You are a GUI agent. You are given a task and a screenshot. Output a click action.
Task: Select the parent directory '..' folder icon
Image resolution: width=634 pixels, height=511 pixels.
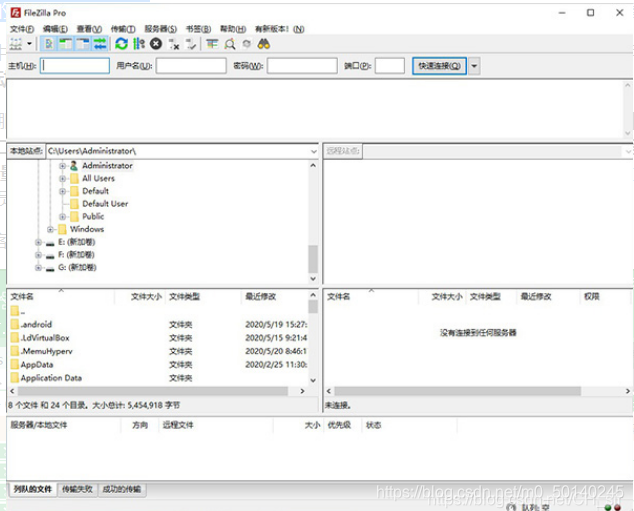[x=15, y=311]
